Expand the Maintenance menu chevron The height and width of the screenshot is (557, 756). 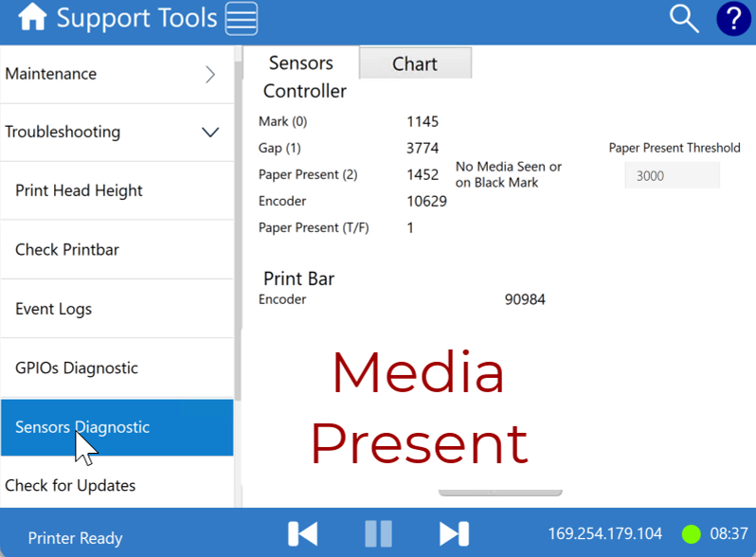(210, 75)
